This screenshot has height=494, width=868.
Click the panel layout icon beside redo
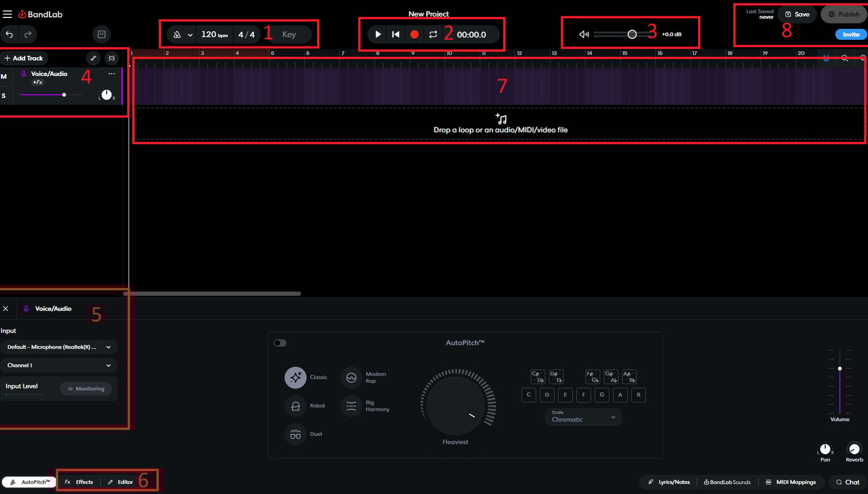pyautogui.click(x=101, y=34)
